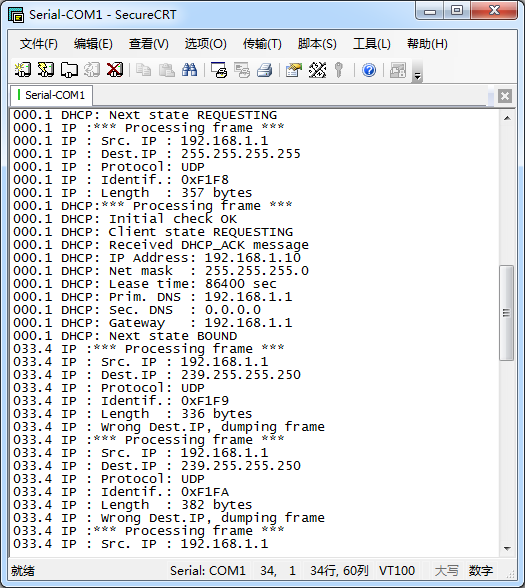
Task: Maximize the SecureCRT window
Action: [457, 11]
